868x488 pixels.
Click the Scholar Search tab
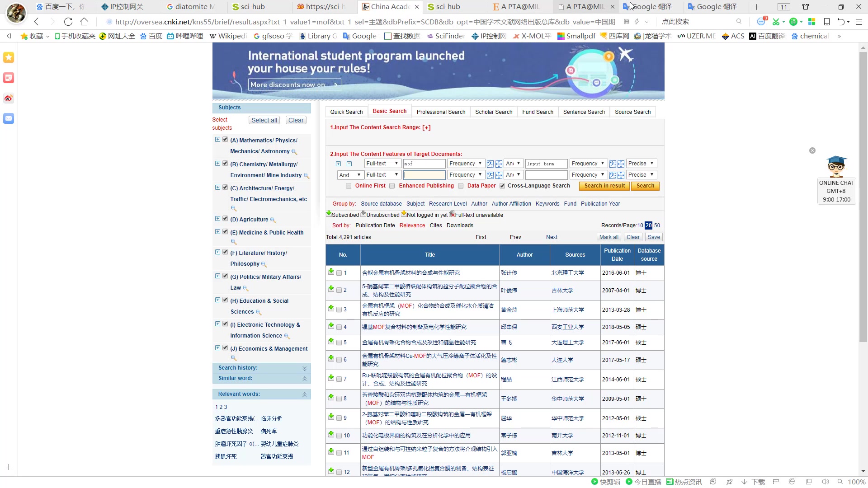point(494,112)
